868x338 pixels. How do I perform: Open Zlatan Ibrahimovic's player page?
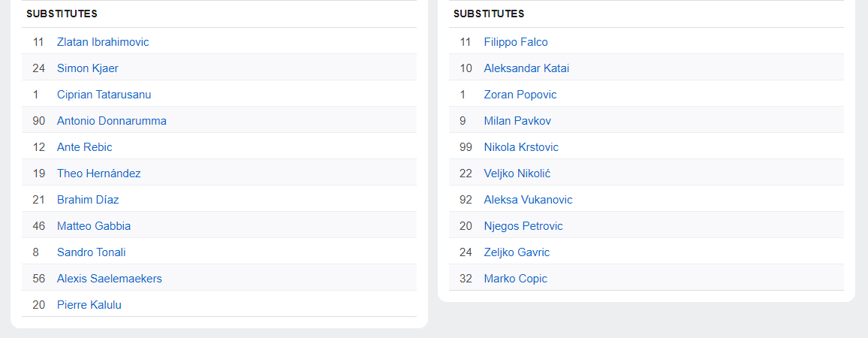(103, 42)
